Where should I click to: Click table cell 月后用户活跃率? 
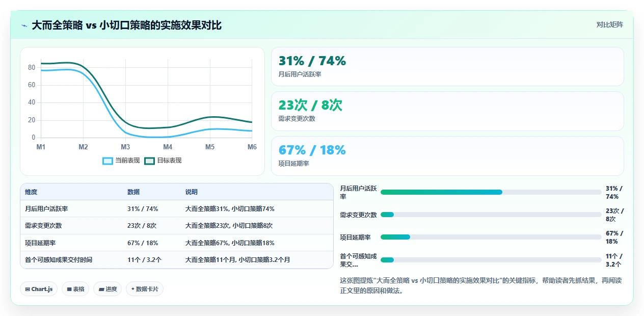[x=46, y=209]
